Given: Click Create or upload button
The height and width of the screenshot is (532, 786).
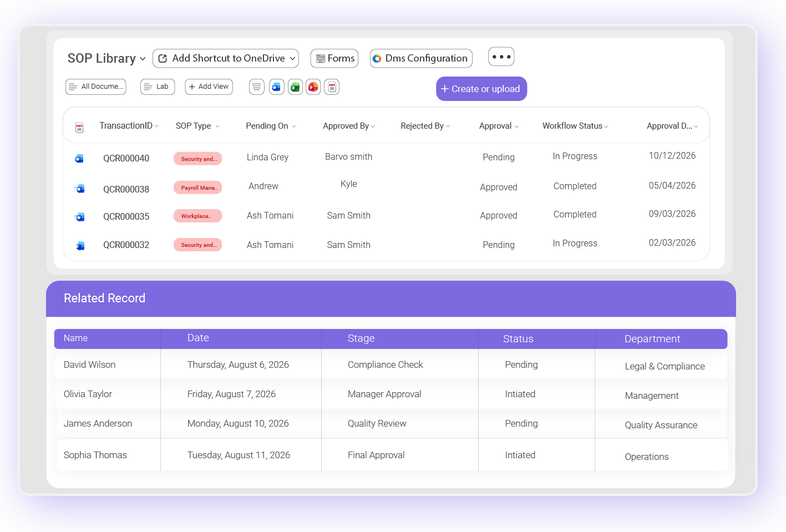Looking at the screenshot, I should pos(481,89).
